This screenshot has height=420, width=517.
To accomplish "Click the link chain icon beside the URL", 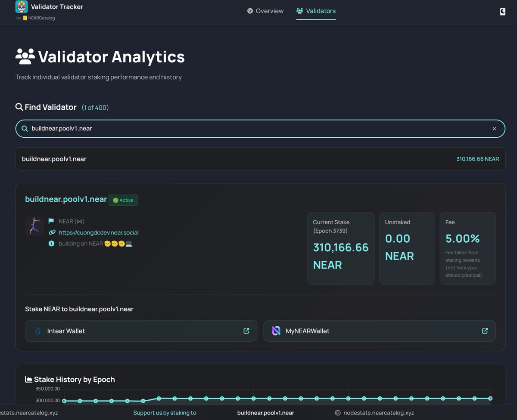I will 52,232.
